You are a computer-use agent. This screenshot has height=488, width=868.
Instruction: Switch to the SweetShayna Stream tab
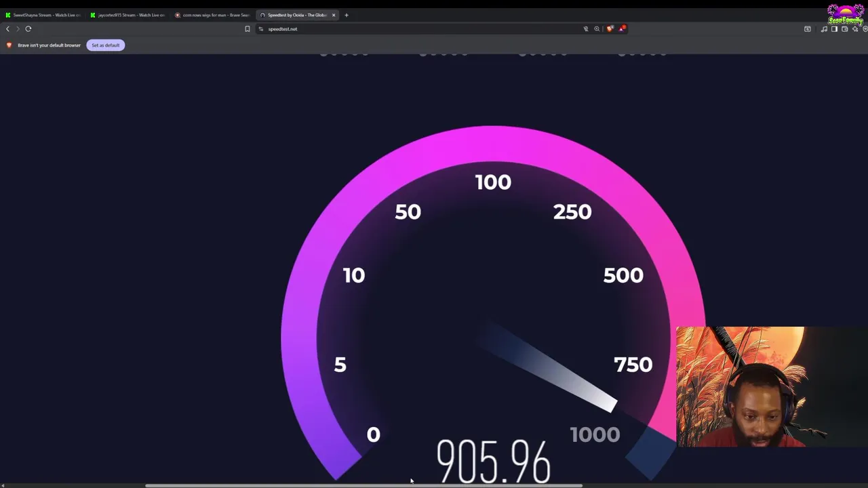(x=42, y=15)
